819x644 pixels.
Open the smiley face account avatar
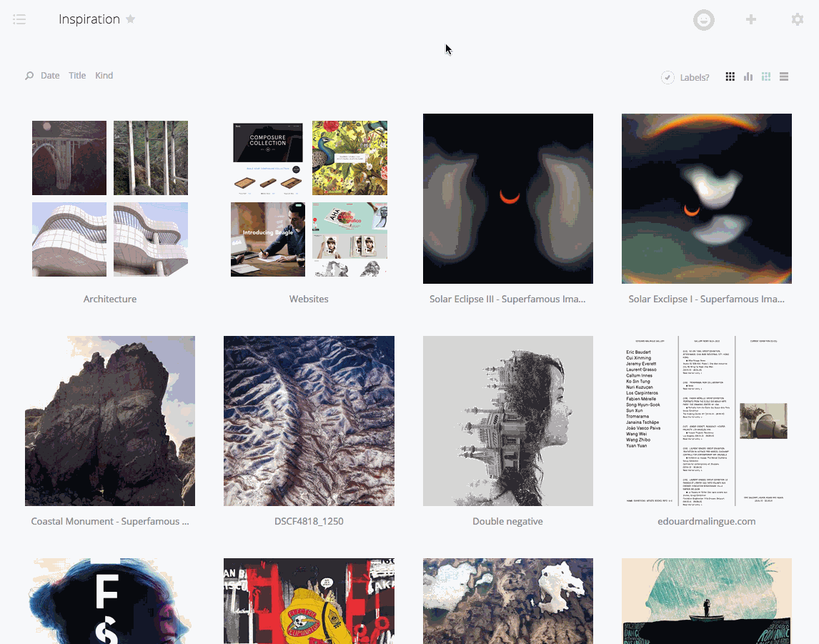[703, 20]
